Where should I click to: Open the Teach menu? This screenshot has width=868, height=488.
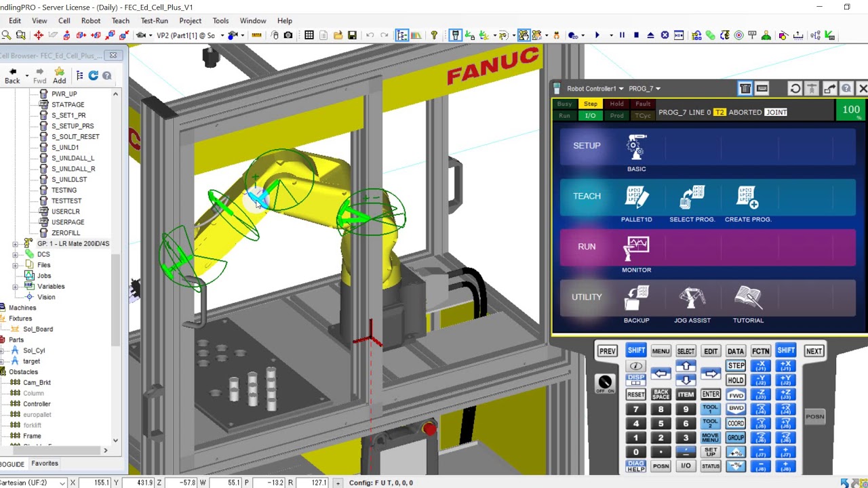pos(120,21)
